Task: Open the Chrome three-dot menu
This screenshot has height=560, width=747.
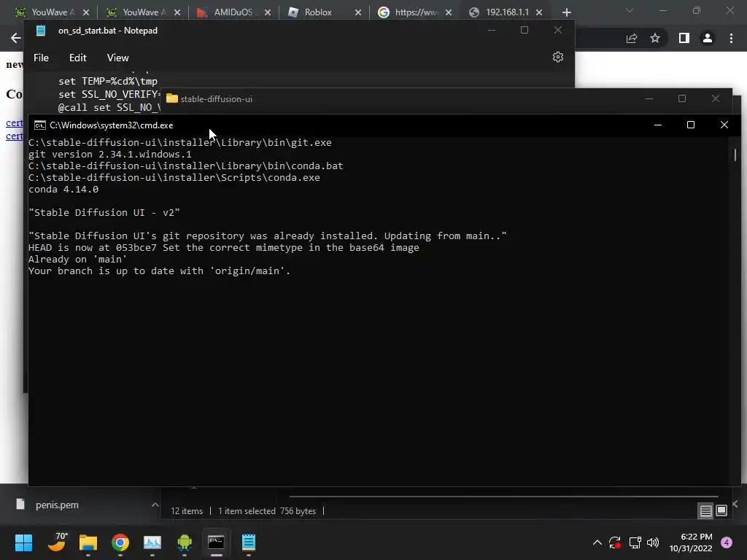Action: (731, 38)
